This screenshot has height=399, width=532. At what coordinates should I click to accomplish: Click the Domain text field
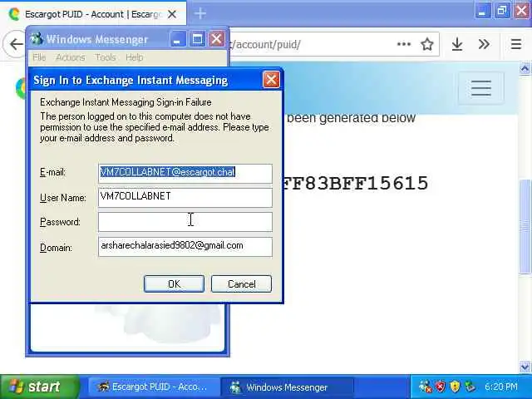point(185,247)
